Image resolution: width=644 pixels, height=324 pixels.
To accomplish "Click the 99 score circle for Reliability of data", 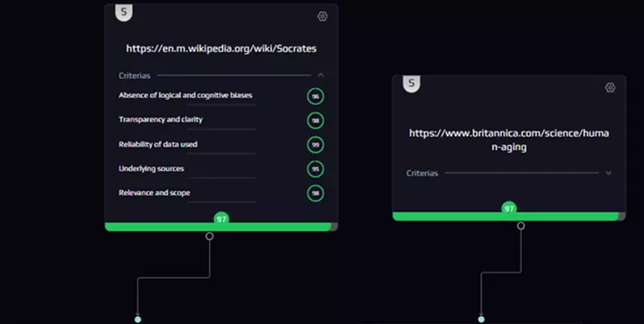I will point(316,145).
